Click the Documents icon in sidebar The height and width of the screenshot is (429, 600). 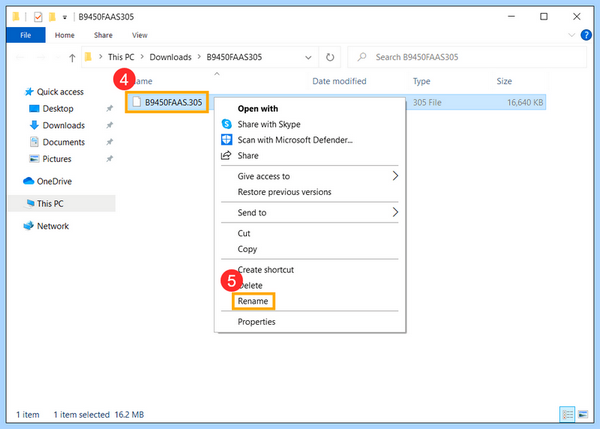tap(34, 142)
